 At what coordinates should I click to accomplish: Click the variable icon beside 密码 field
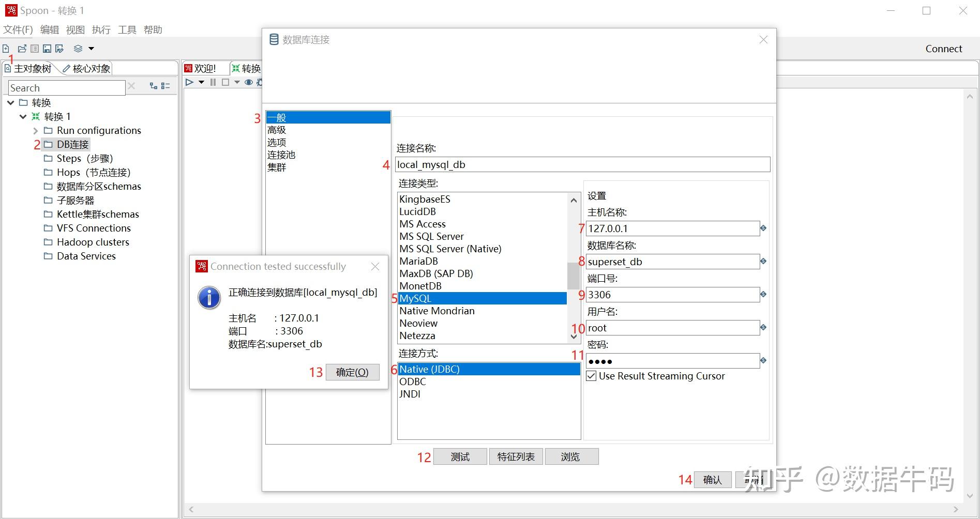click(x=763, y=360)
